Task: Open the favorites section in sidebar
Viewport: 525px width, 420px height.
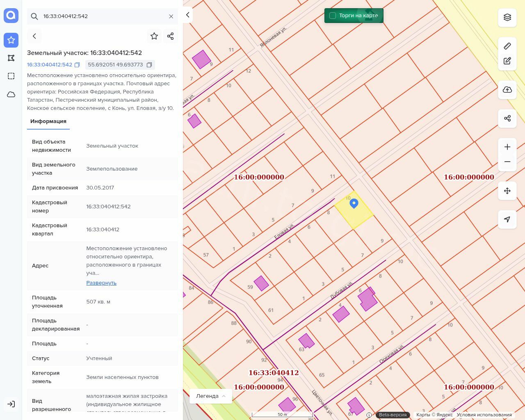Action: click(11, 40)
